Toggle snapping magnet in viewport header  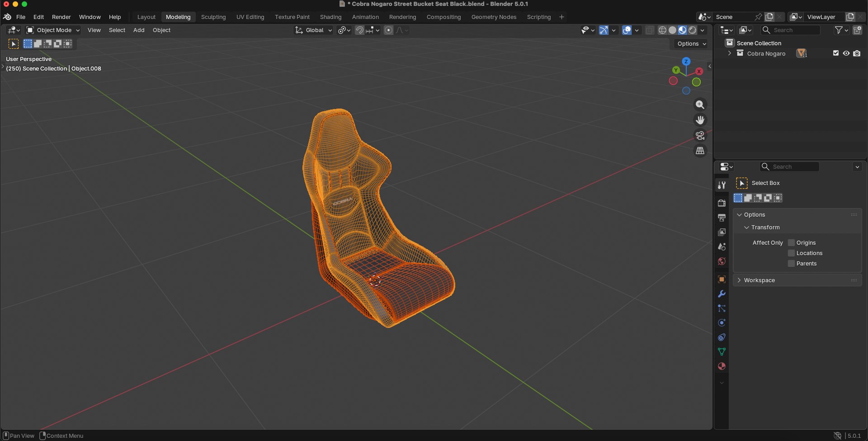click(x=359, y=30)
